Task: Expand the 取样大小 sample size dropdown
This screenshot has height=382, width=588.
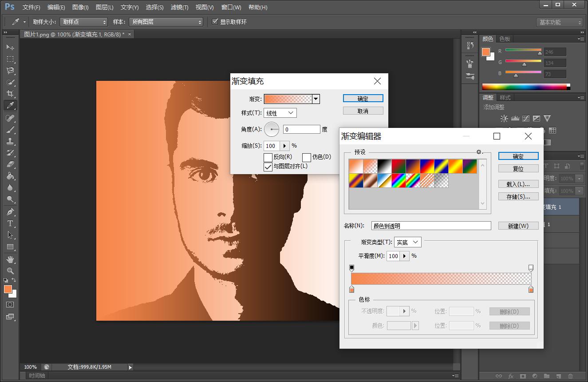Action: coord(84,22)
